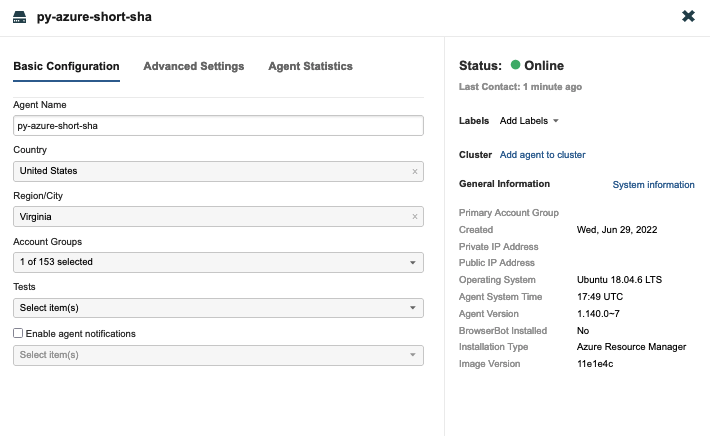The height and width of the screenshot is (436, 710).
Task: Click the Primary Account Group label
Action: coord(509,213)
